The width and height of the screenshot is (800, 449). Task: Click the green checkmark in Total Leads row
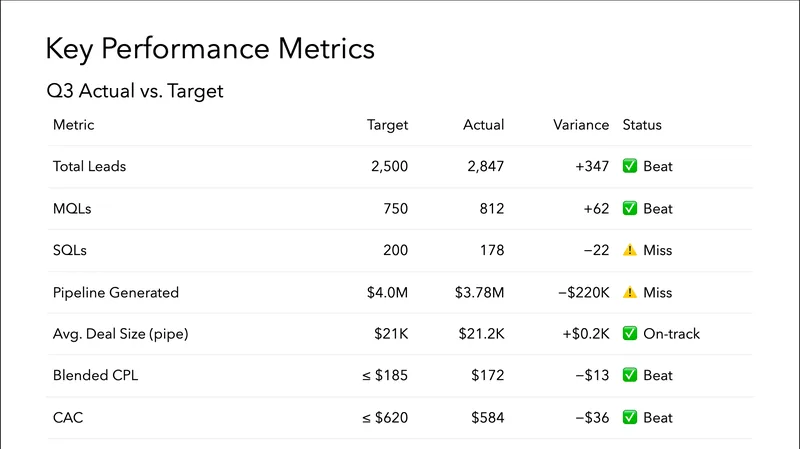click(x=630, y=167)
